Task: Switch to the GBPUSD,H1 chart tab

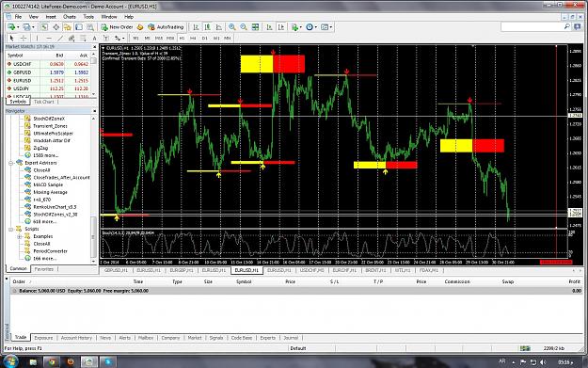Action: [116, 270]
